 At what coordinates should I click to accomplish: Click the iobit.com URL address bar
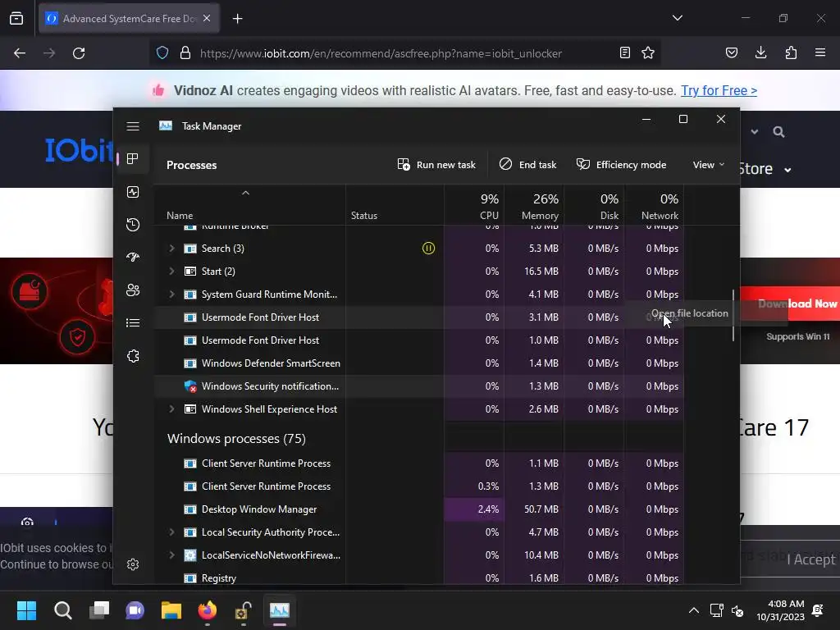[381, 53]
